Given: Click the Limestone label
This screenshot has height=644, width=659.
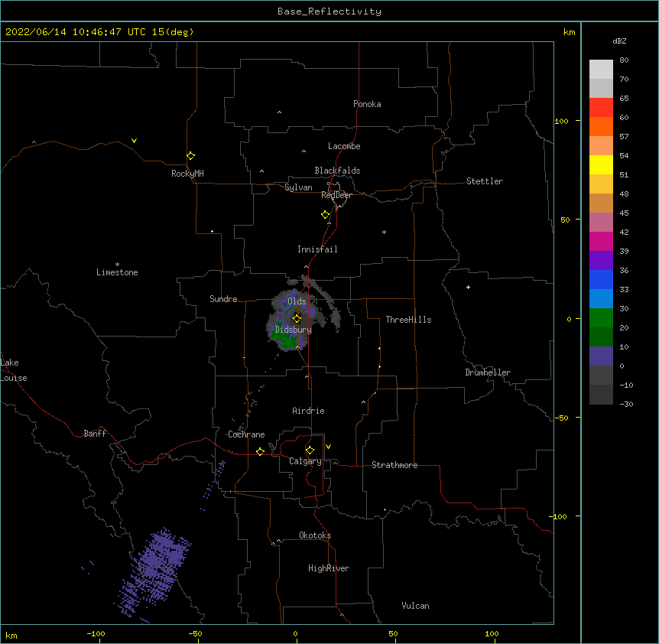Looking at the screenshot, I should 117,272.
